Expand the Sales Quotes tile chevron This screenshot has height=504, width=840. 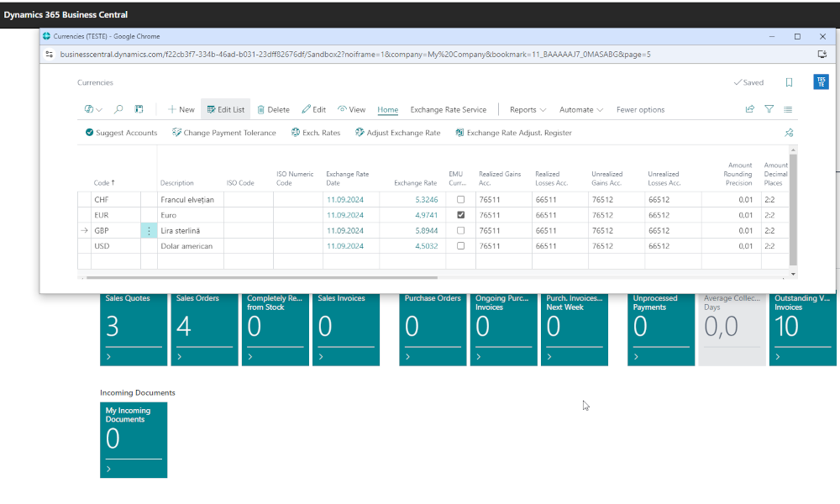(x=108, y=357)
